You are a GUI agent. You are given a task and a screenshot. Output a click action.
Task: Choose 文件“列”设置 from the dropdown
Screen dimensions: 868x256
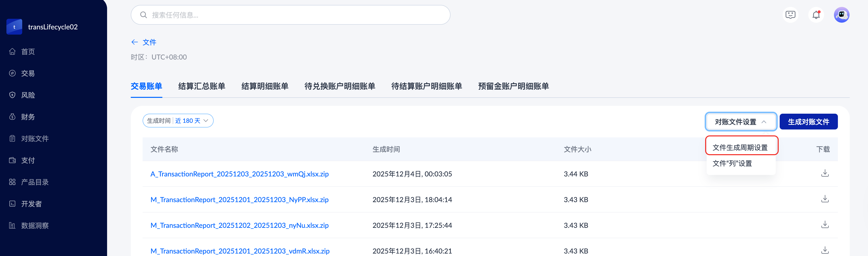coord(732,164)
